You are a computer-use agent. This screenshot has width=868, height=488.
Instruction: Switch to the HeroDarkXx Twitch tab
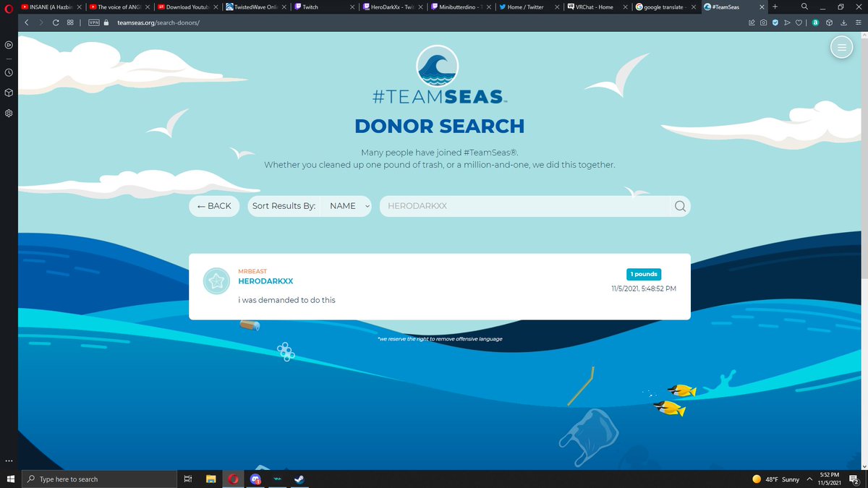(393, 7)
